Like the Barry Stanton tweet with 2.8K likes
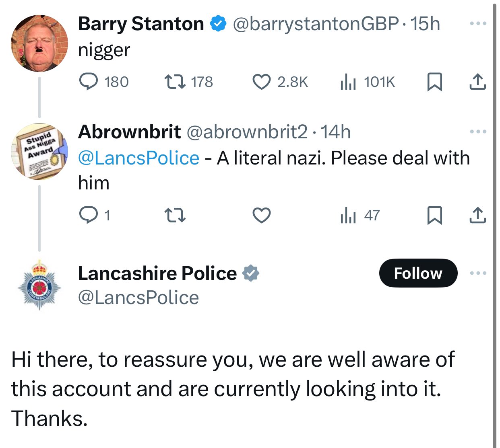The width and height of the screenshot is (500, 448). 261,82
